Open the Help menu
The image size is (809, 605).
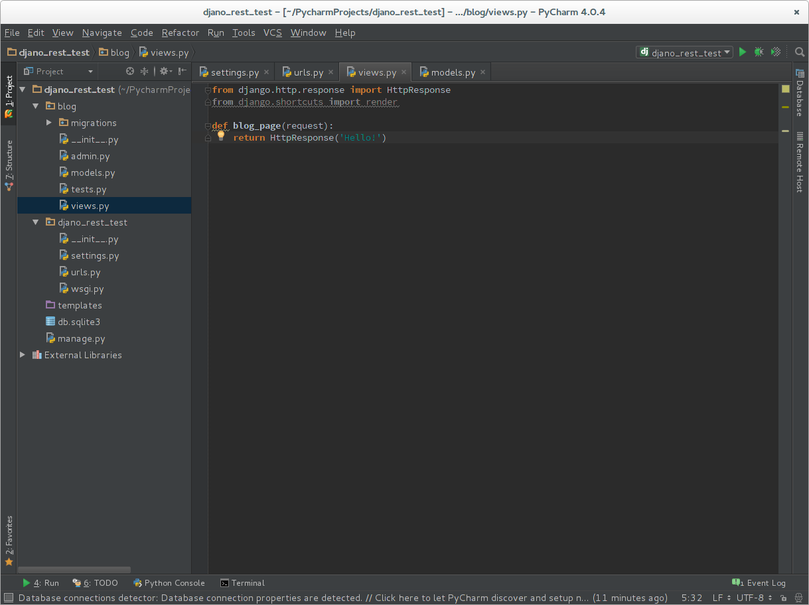click(x=345, y=32)
